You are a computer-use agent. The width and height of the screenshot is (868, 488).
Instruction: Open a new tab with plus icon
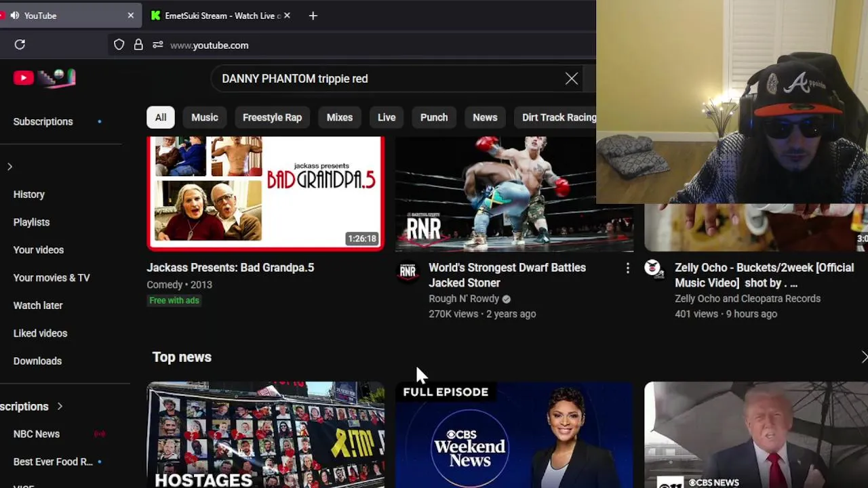pyautogui.click(x=313, y=16)
